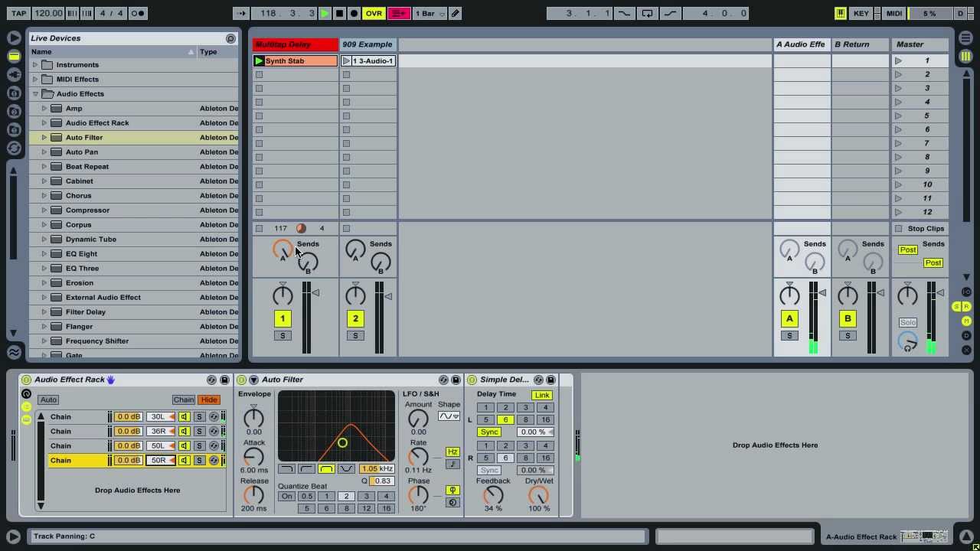Click the global Record button

click(354, 13)
